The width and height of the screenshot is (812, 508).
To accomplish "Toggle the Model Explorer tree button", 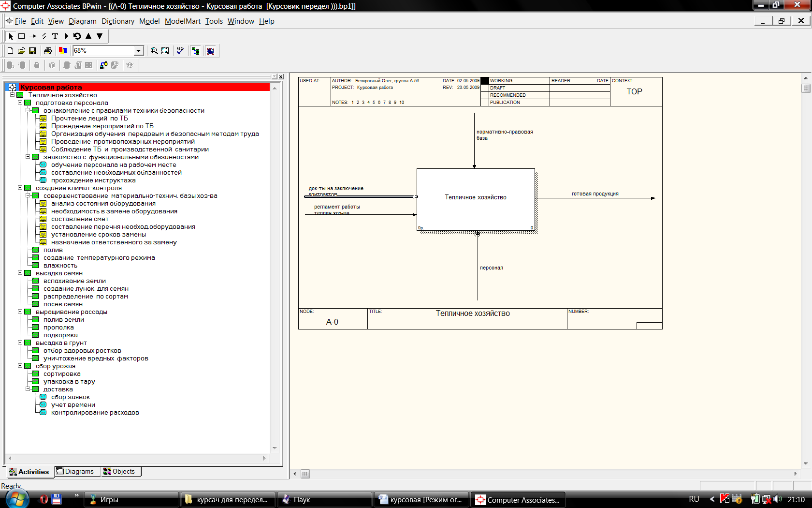I will tap(195, 51).
